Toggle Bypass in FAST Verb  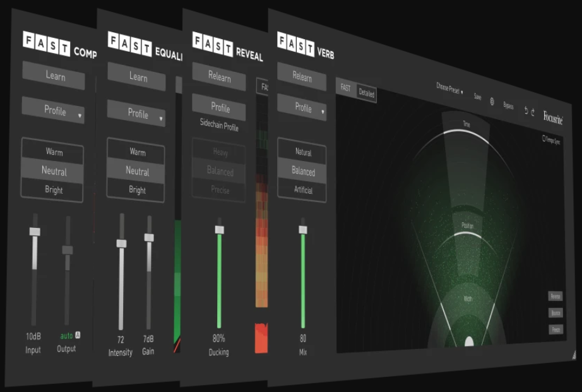pos(509,106)
